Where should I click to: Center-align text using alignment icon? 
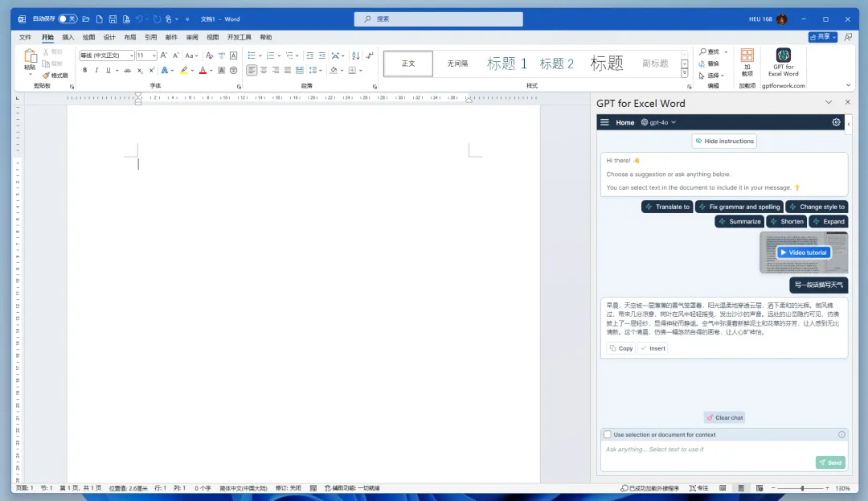pyautogui.click(x=264, y=70)
